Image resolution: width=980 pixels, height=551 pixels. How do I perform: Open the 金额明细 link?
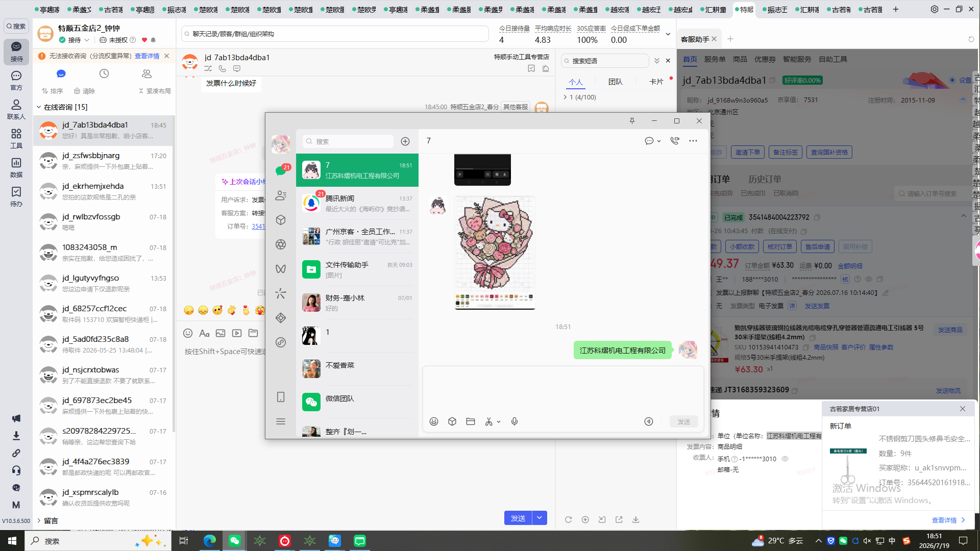[850, 266]
